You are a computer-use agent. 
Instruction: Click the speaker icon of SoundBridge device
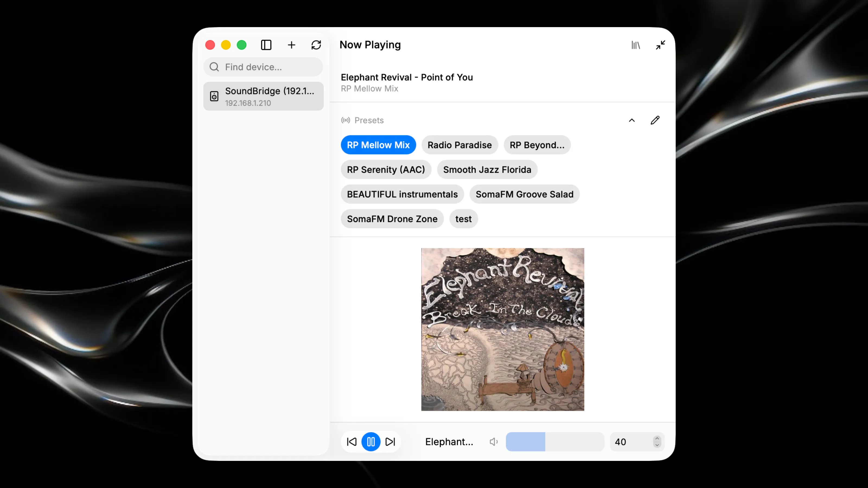point(214,96)
